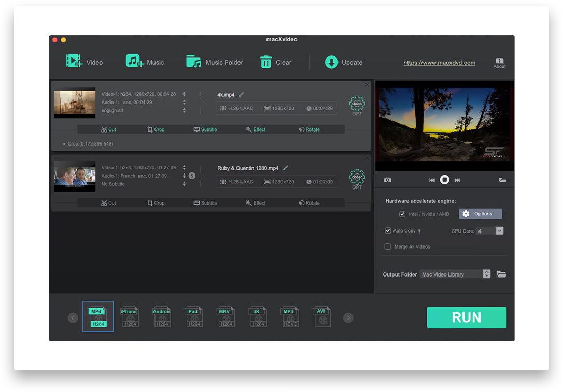Screen dimensions: 563x392
Task: Show next output format profiles
Action: (348, 318)
